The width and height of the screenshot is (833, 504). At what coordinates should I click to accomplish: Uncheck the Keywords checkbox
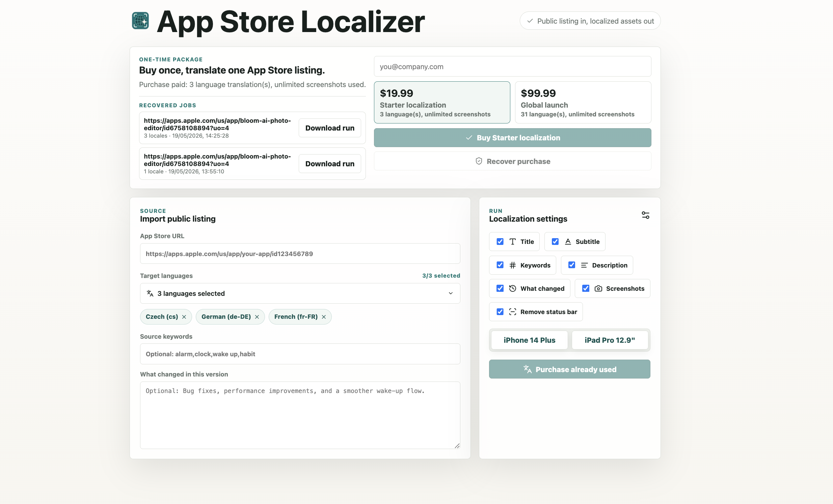pos(500,265)
